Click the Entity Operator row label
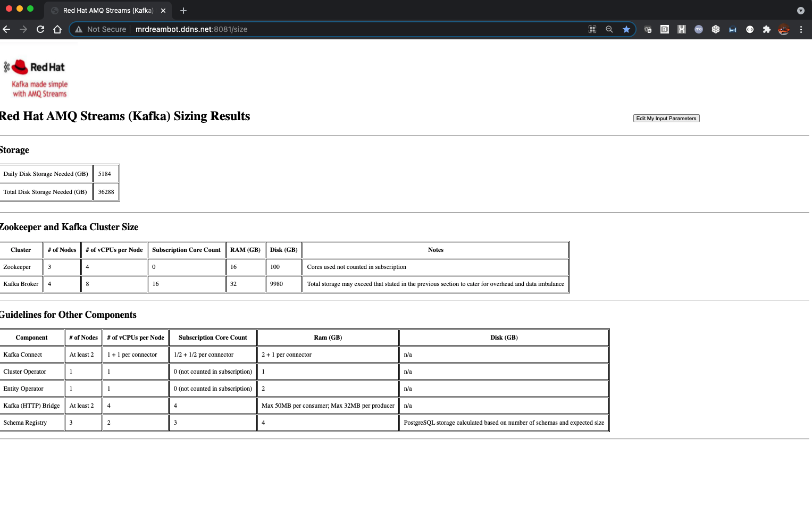Image resolution: width=812 pixels, height=506 pixels. (x=23, y=389)
